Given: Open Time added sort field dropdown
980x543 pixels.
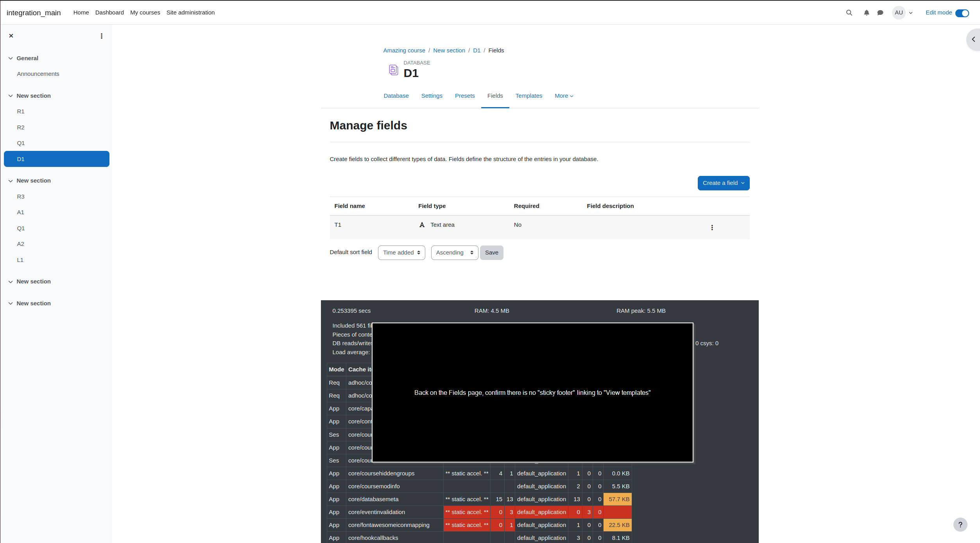Looking at the screenshot, I should click(401, 253).
